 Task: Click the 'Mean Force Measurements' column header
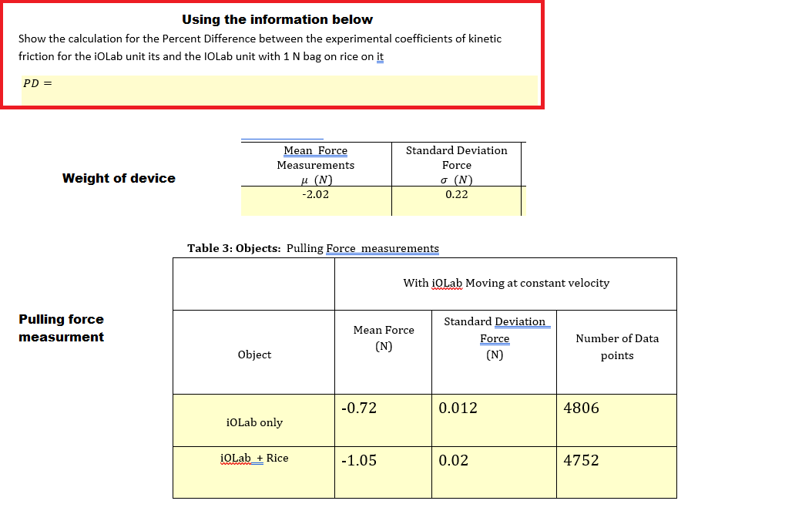pos(315,165)
